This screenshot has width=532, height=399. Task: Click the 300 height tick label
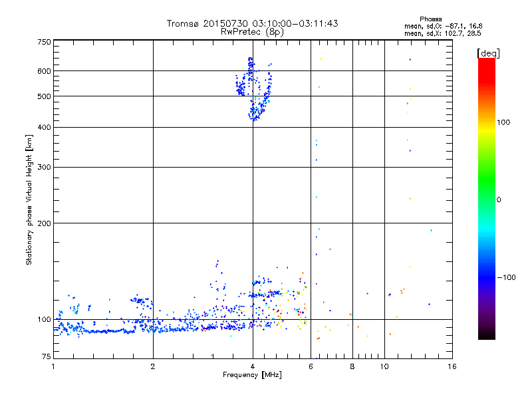pyautogui.click(x=44, y=168)
